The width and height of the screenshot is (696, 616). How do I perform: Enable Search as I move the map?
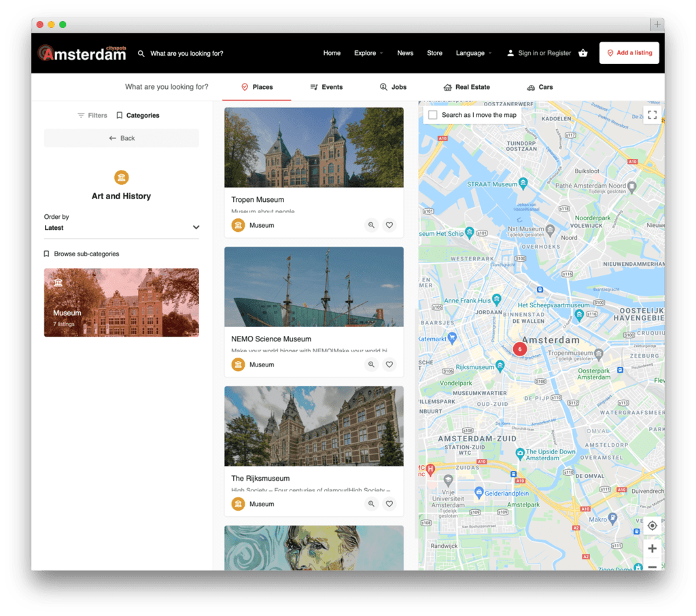(x=433, y=115)
